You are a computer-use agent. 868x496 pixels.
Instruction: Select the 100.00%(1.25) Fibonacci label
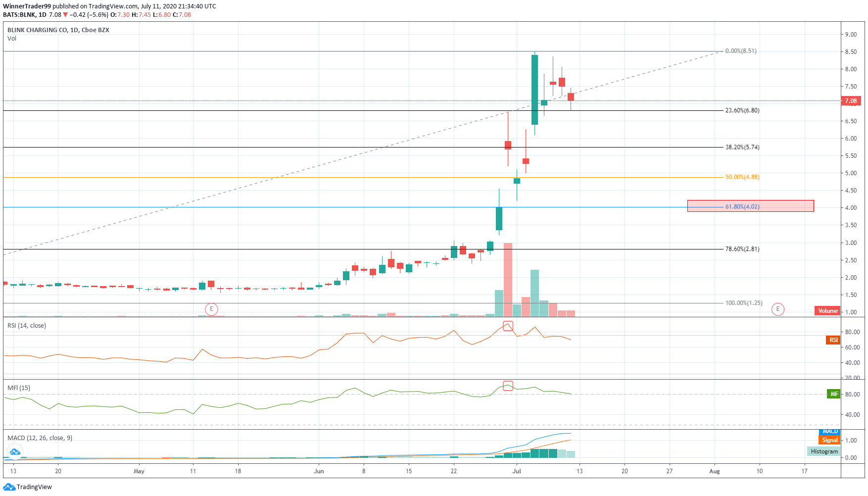click(x=744, y=303)
